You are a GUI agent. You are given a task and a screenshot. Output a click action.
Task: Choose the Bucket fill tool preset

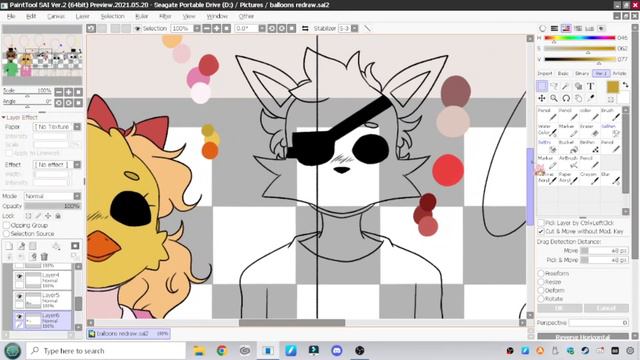pos(569,147)
